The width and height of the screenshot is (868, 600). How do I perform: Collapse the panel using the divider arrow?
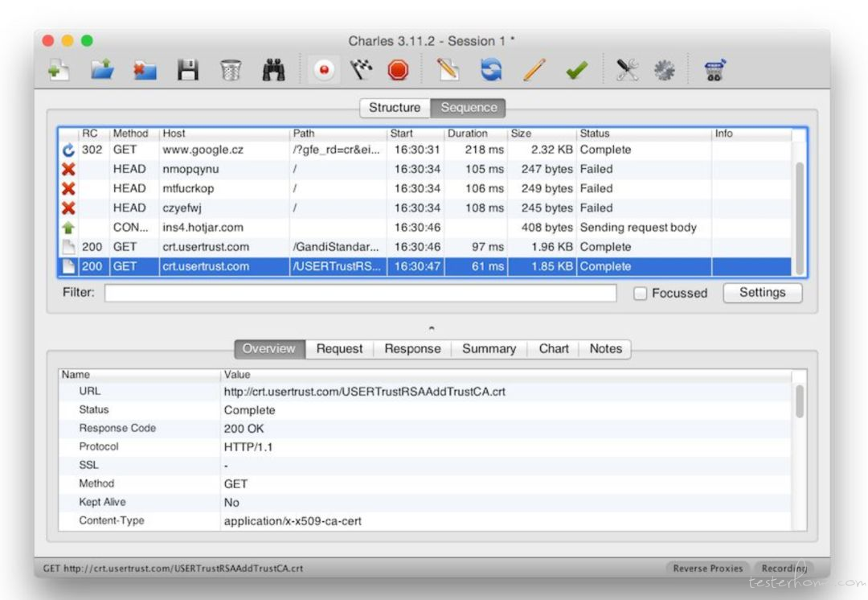pyautogui.click(x=432, y=328)
